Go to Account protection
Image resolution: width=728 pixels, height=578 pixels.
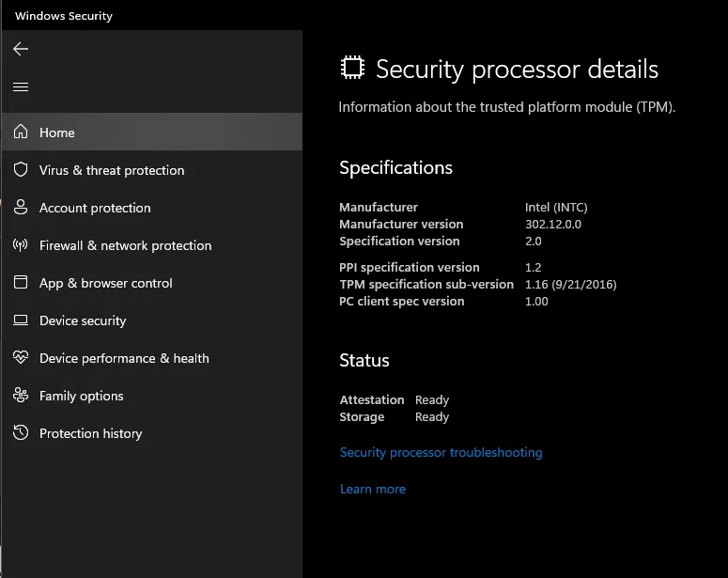point(152,207)
